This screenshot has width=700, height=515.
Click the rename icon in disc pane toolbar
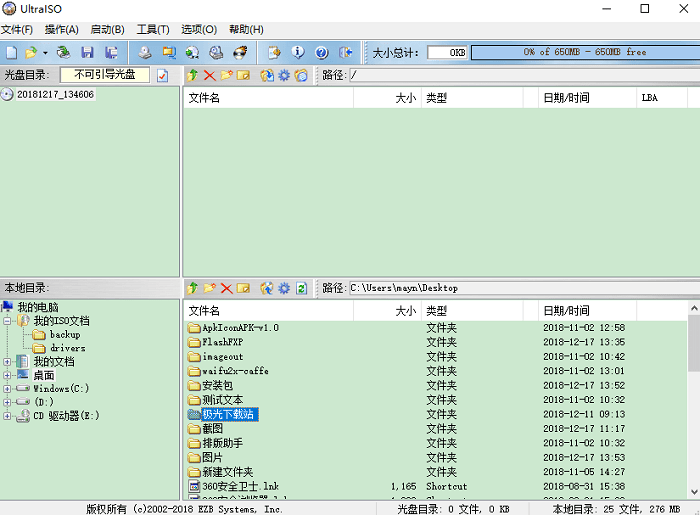(x=243, y=75)
